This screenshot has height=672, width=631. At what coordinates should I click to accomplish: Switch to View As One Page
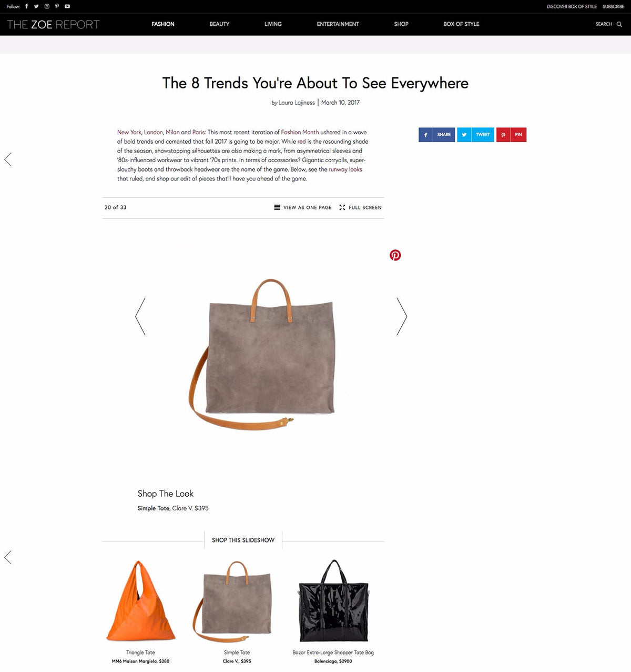pyautogui.click(x=303, y=207)
